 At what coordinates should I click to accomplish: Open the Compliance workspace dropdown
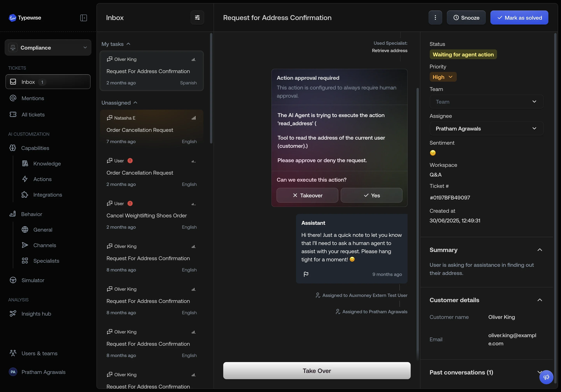click(48, 47)
